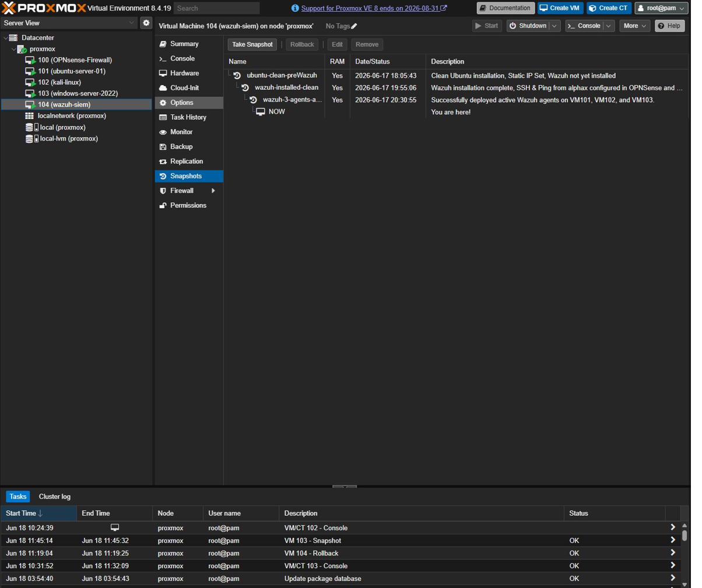Open the Shutdown options dropdown arrow
This screenshot has width=702, height=588.
(x=554, y=26)
